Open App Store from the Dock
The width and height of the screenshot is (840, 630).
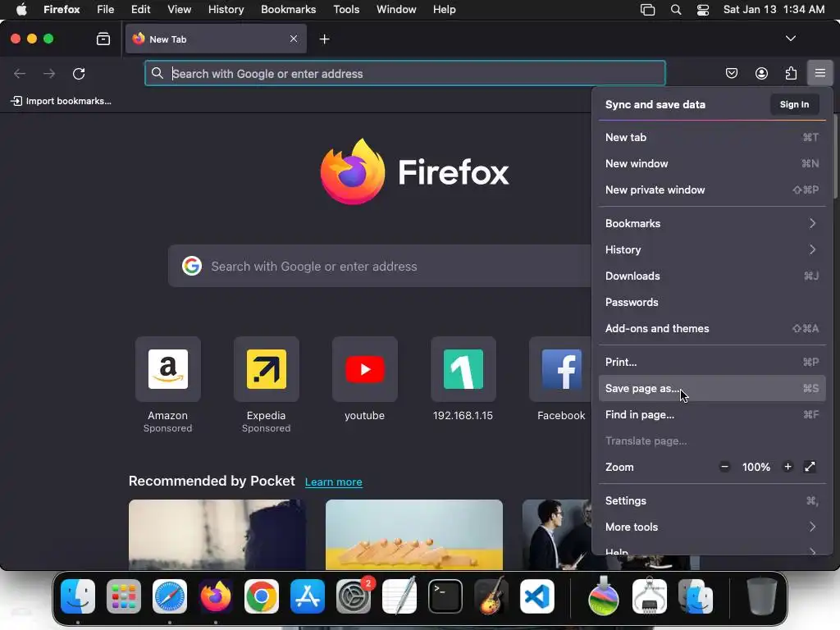click(x=308, y=596)
